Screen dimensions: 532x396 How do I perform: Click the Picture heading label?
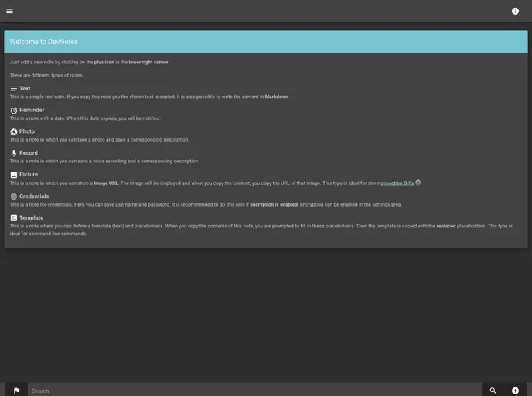pyautogui.click(x=29, y=175)
